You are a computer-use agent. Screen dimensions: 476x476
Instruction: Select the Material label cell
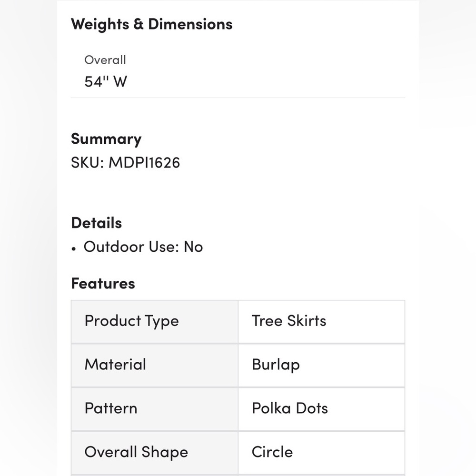click(x=155, y=365)
